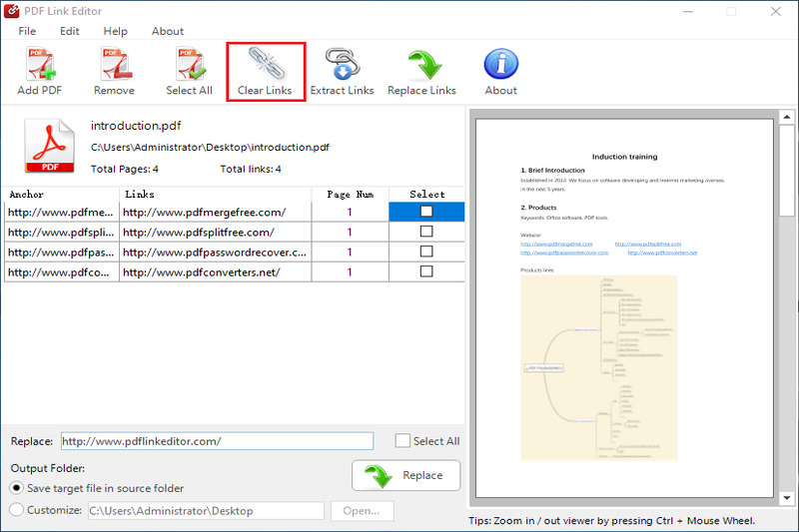Screen dimensions: 799x532
Task: Click the Clear Links chain icon
Action: pyautogui.click(x=265, y=67)
